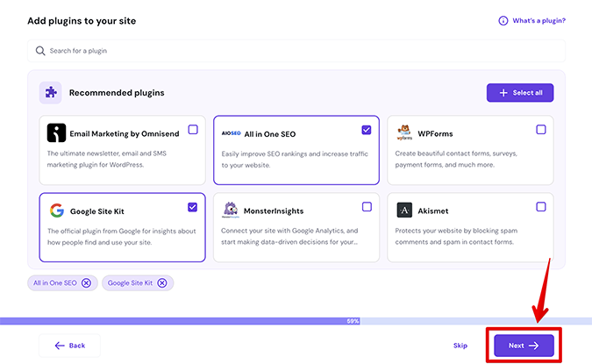This screenshot has height=364, width=592.
Task: Uncheck the All in One SEO checkbox
Action: pos(367,130)
